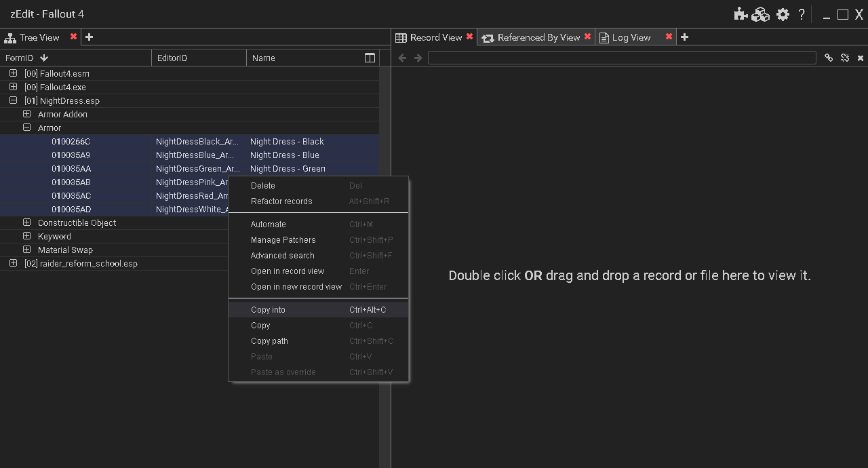The image size is (868, 468).
Task: Switch to Log View tab
Action: pos(635,37)
